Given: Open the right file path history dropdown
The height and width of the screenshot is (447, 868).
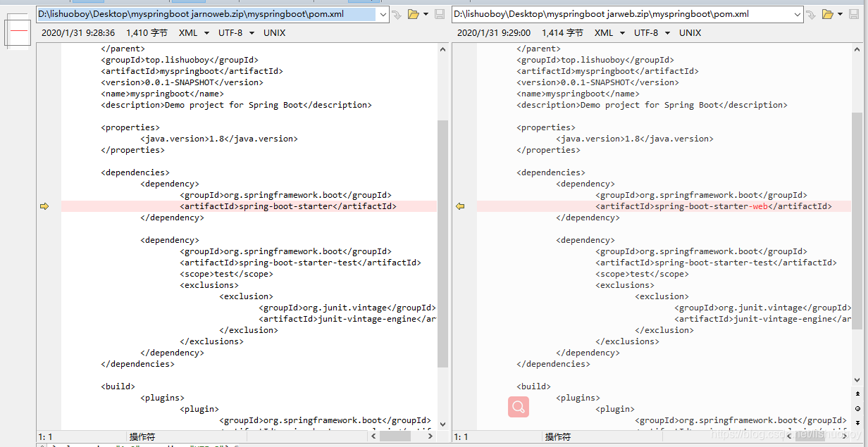Looking at the screenshot, I should pos(798,14).
